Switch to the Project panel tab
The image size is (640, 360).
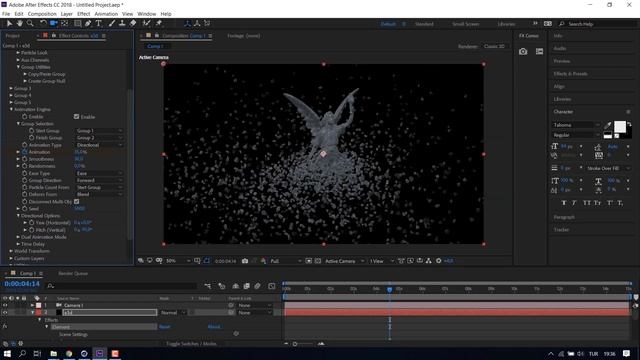pos(13,36)
